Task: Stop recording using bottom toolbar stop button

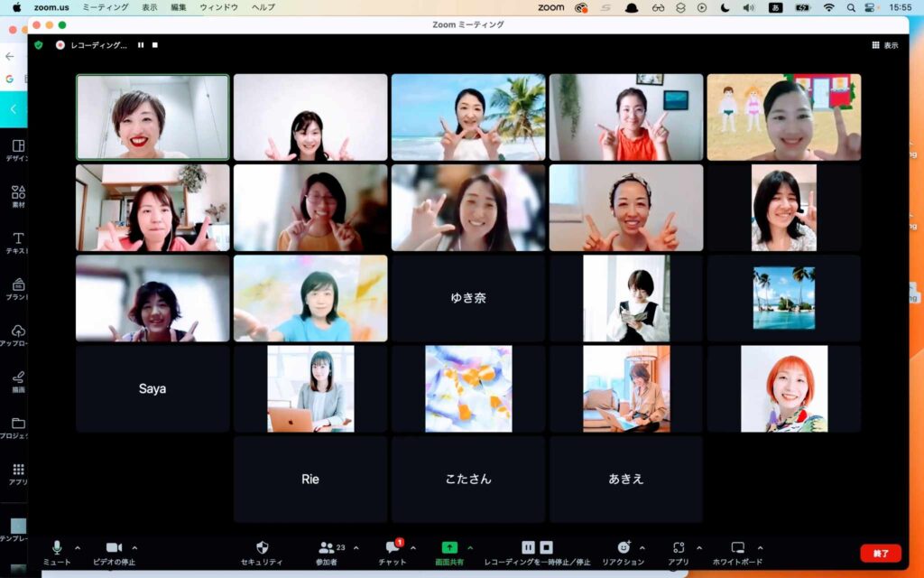Action: coord(547,547)
